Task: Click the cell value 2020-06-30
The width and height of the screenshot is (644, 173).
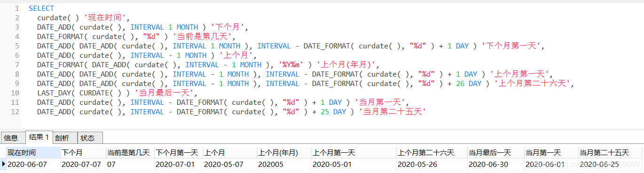Action: [488, 164]
